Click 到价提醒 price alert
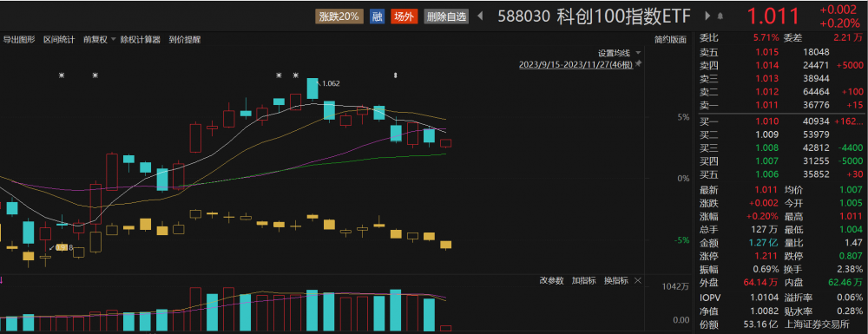This screenshot has height=334, width=868. (x=185, y=39)
